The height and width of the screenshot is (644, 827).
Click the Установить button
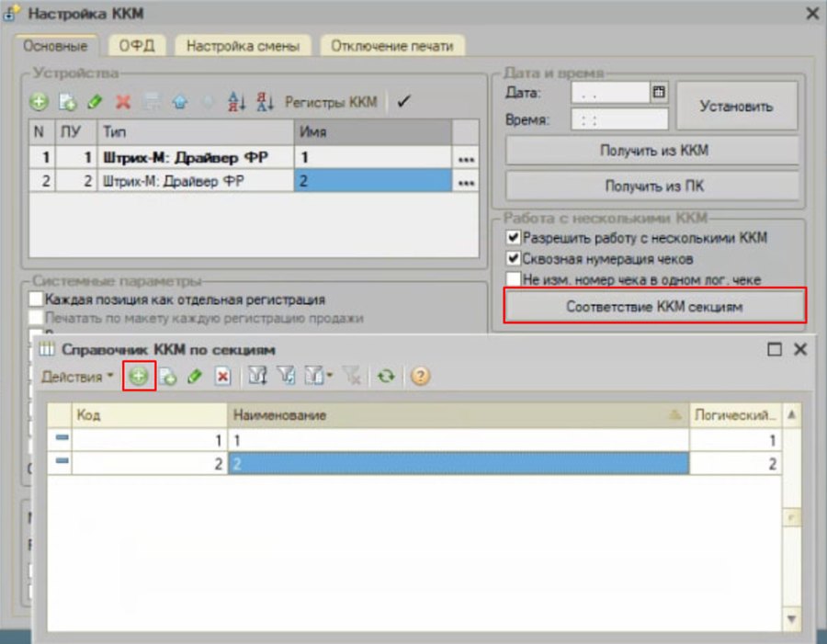[736, 106]
